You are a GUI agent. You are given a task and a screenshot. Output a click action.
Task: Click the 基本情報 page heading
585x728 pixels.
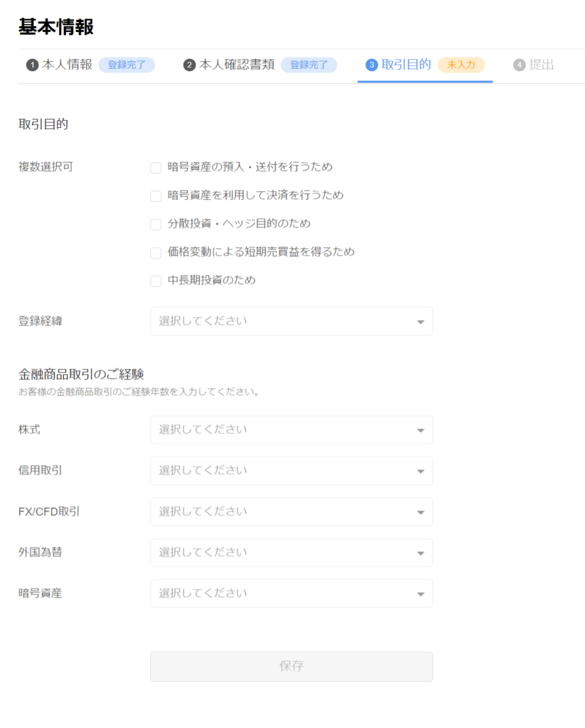pos(56,27)
